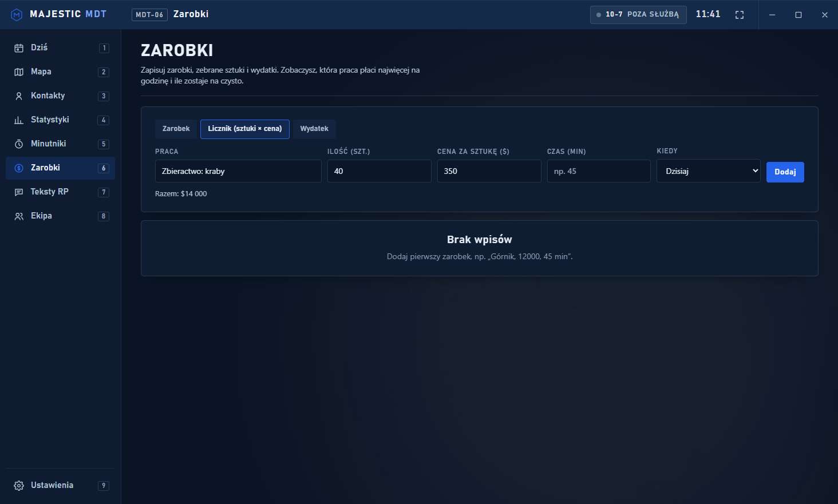Viewport: 838px width, 504px height.
Task: Click the Majestic MDT logo icon
Action: pos(17,14)
